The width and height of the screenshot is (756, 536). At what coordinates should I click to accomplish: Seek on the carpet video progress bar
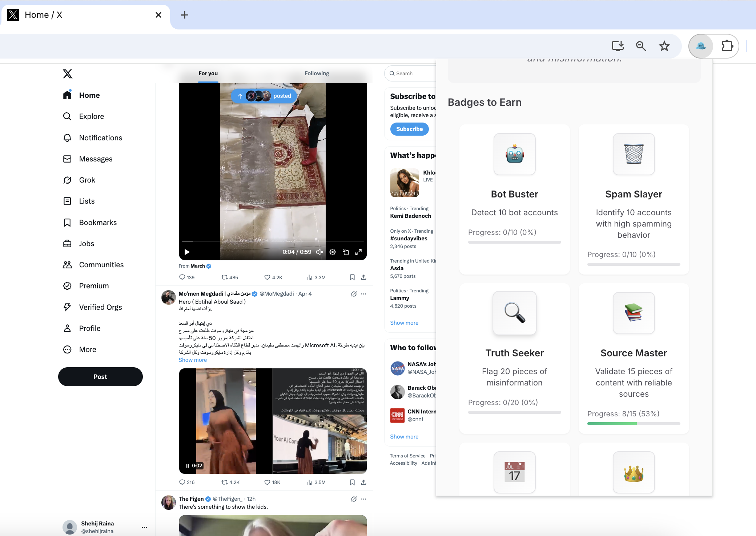273,241
